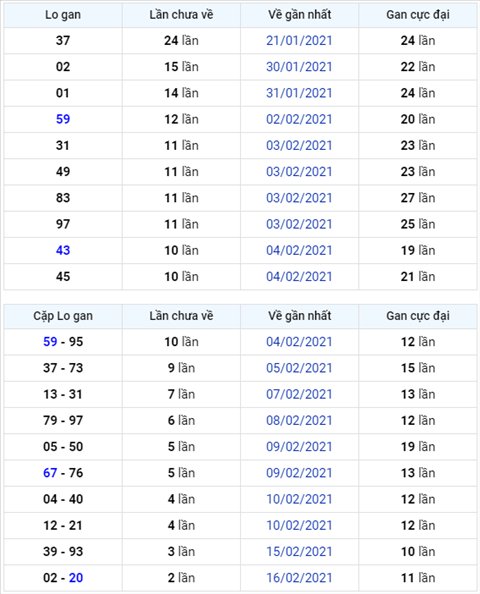Open the 21/01/2021 date link
This screenshot has height=594, width=480.
click(299, 41)
